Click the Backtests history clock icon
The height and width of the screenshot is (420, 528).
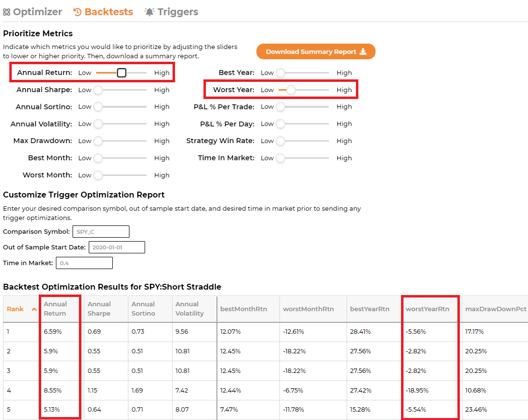[77, 12]
